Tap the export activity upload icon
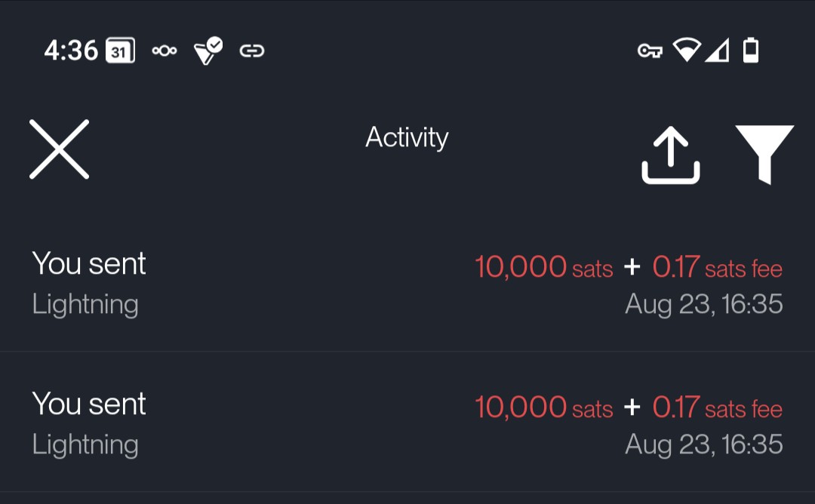The image size is (815, 504). coord(670,154)
